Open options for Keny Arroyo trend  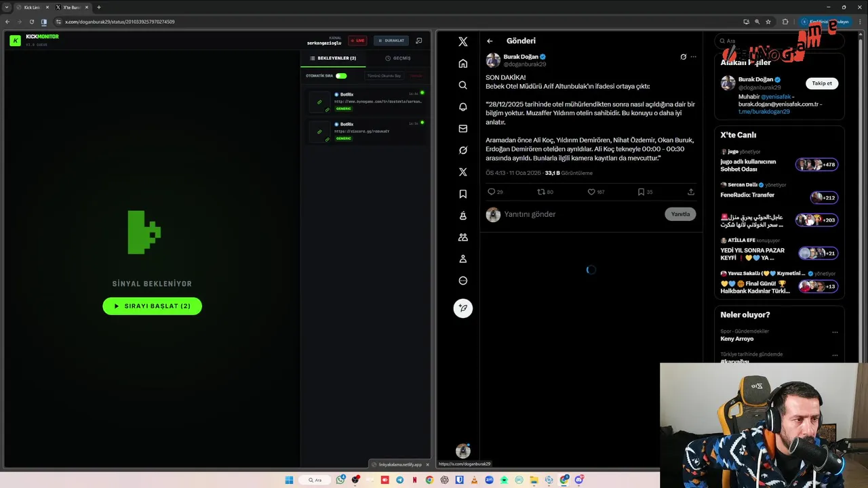835,332
